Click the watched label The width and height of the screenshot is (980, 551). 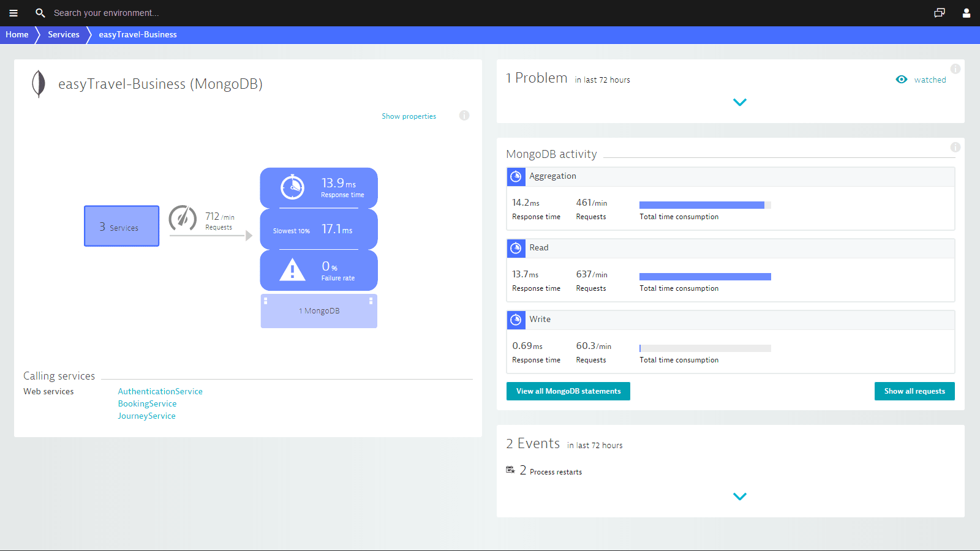pyautogui.click(x=930, y=80)
